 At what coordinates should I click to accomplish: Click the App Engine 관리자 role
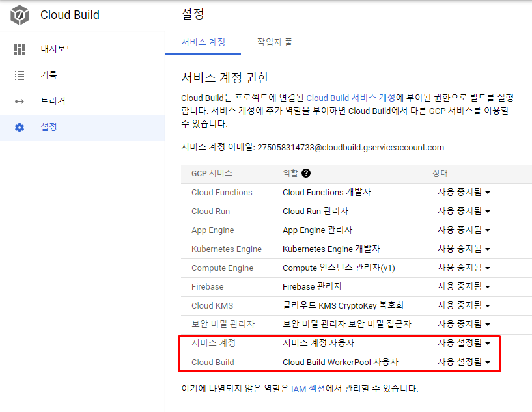pos(318,230)
